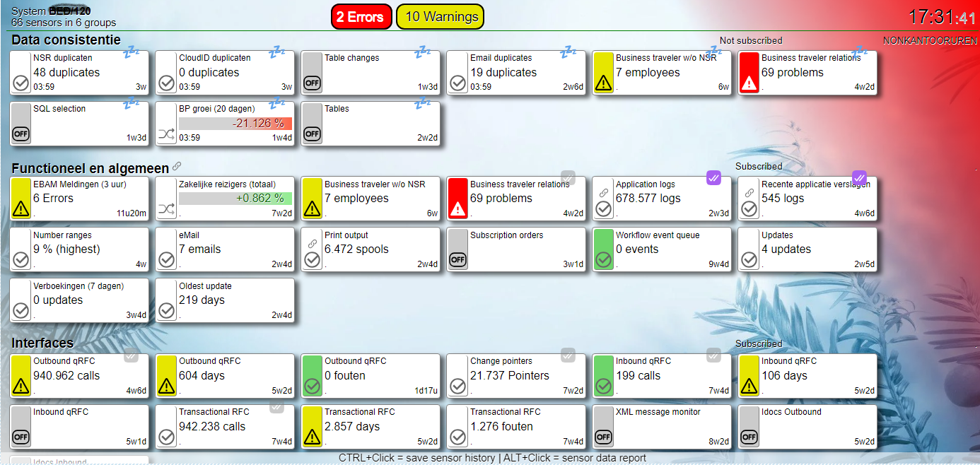Click green checkmark icon on Workflow event queue
980x465 pixels.
[603, 260]
